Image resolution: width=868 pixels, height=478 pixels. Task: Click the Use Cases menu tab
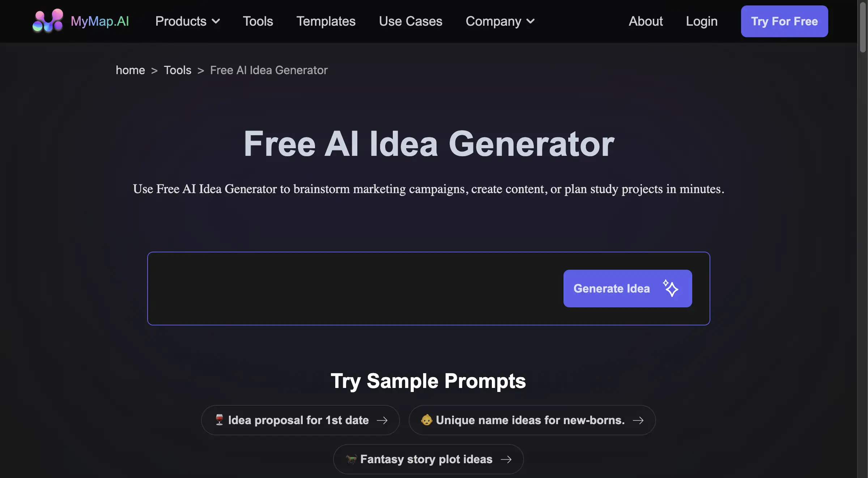(410, 21)
